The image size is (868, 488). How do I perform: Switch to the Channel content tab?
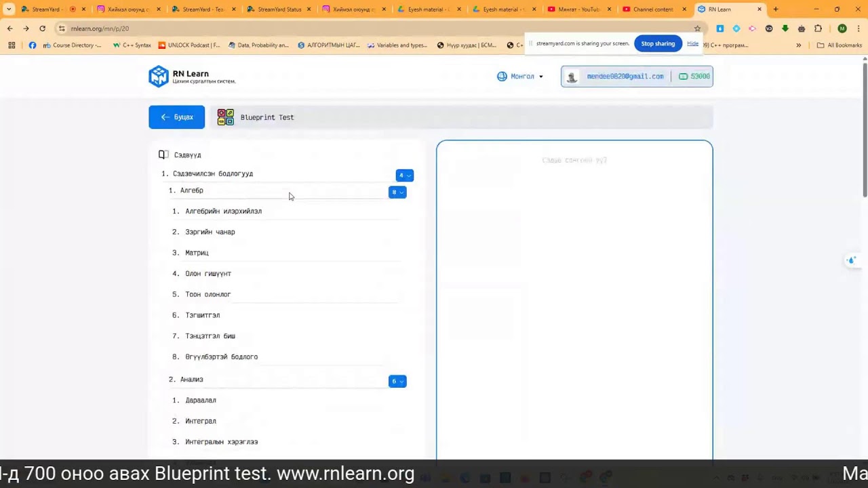[x=652, y=9]
